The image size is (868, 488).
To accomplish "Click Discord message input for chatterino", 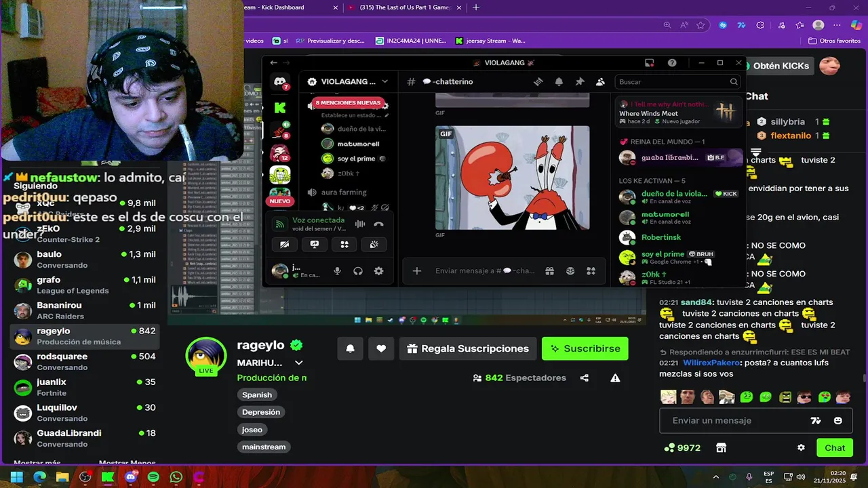I will click(485, 270).
